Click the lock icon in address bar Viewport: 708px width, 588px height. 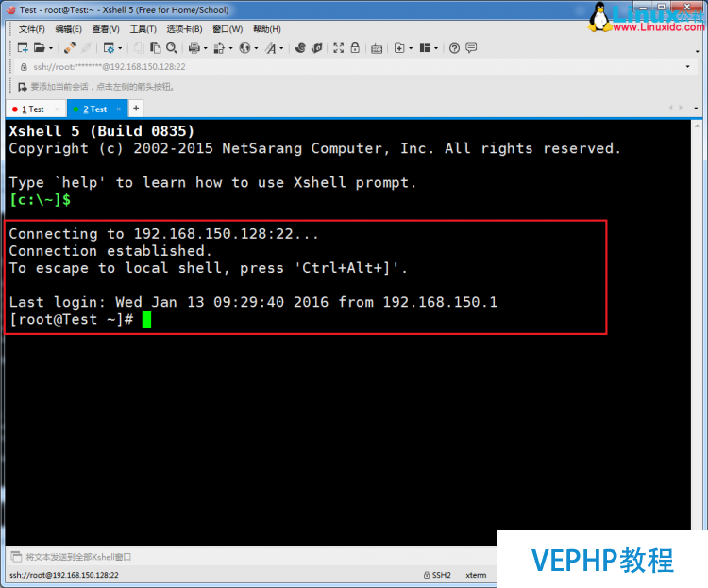coord(24,67)
